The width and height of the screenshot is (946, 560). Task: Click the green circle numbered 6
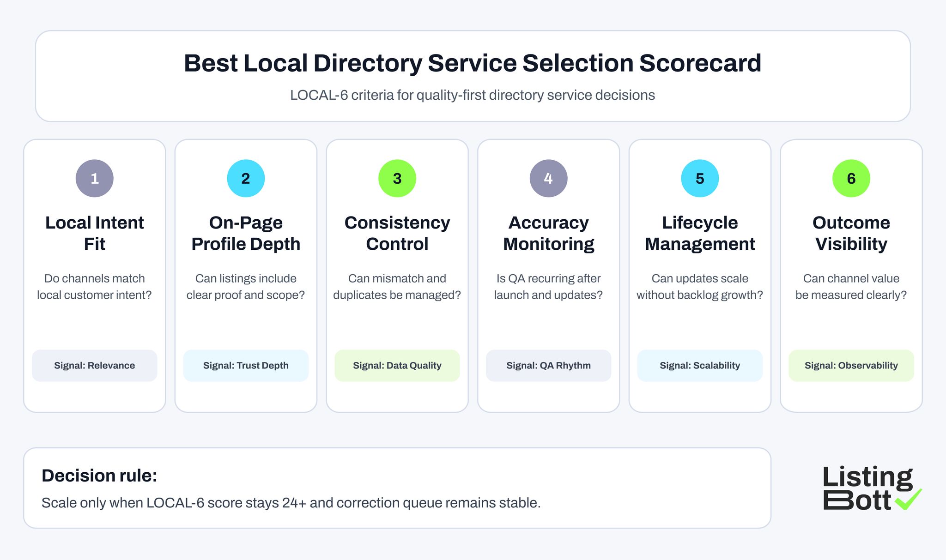(x=851, y=178)
